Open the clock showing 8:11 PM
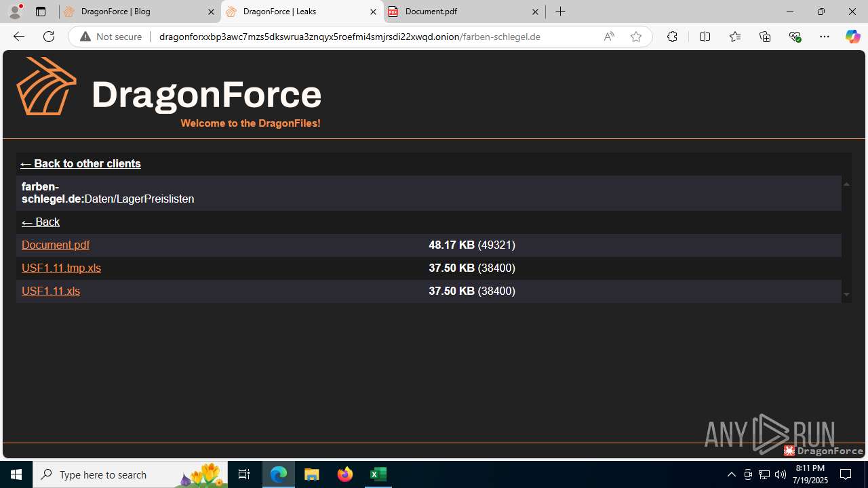 [x=810, y=474]
